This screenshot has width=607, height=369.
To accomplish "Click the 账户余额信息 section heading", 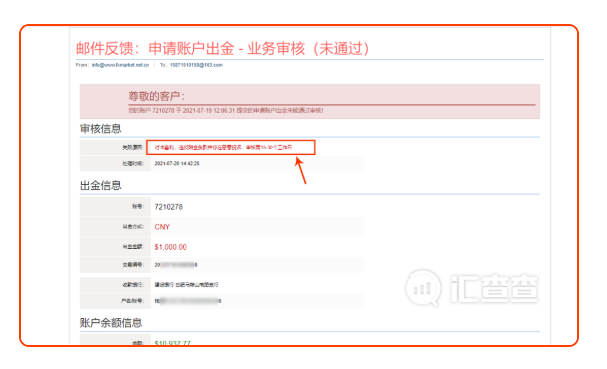I will pos(111,323).
